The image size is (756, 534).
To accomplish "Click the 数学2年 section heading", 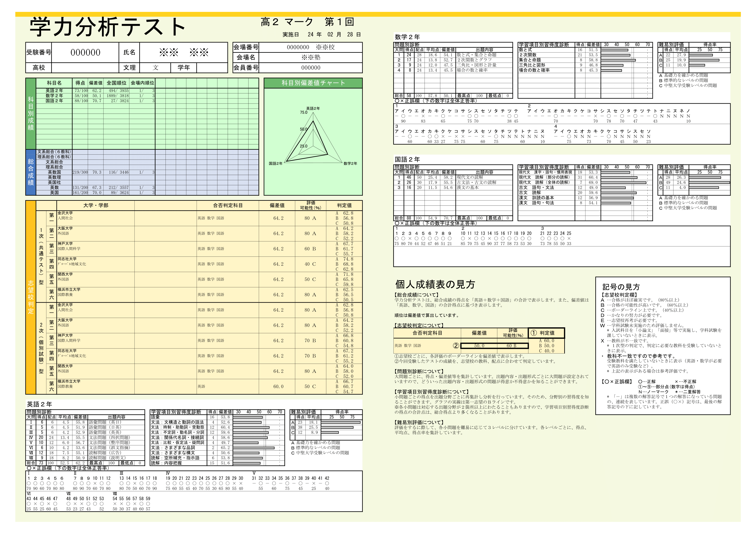I will [407, 37].
